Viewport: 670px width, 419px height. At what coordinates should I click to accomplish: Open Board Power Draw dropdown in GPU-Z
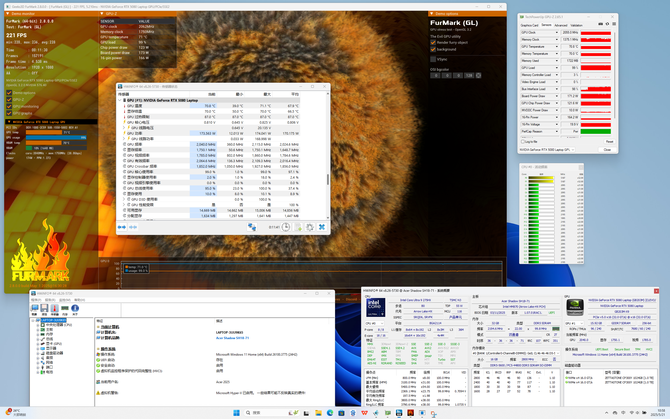click(557, 96)
